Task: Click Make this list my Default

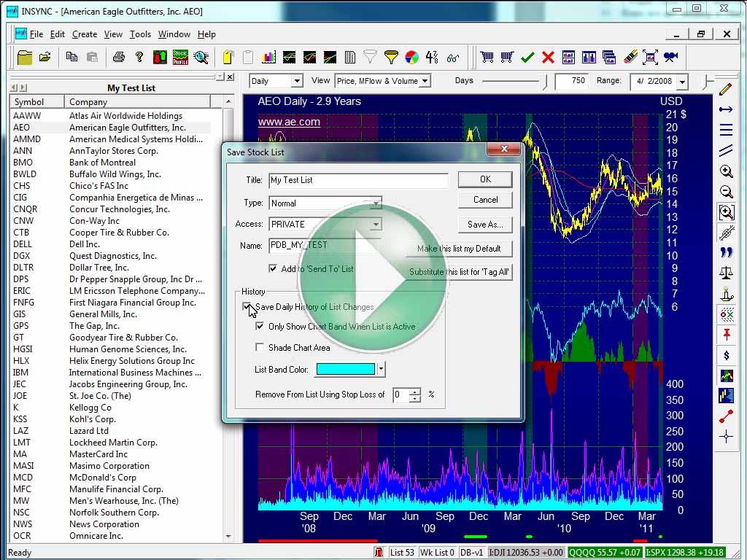Action: (459, 249)
